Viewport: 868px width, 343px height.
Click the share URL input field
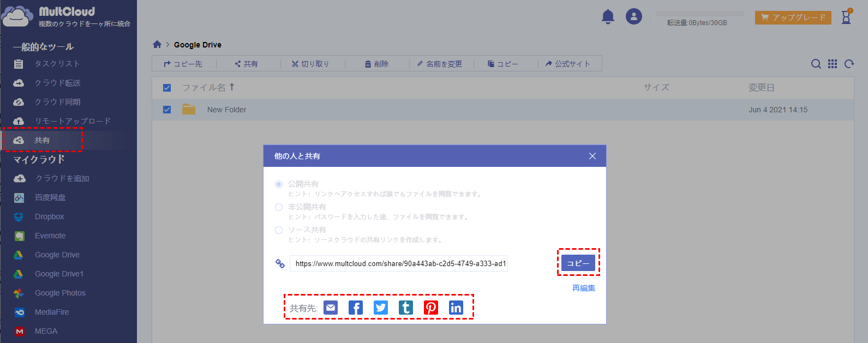[399, 263]
